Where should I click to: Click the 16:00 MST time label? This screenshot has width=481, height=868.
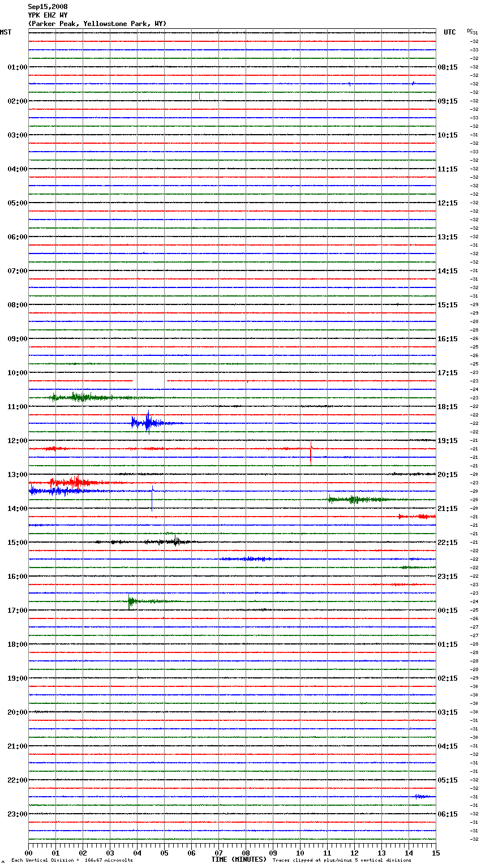17,577
